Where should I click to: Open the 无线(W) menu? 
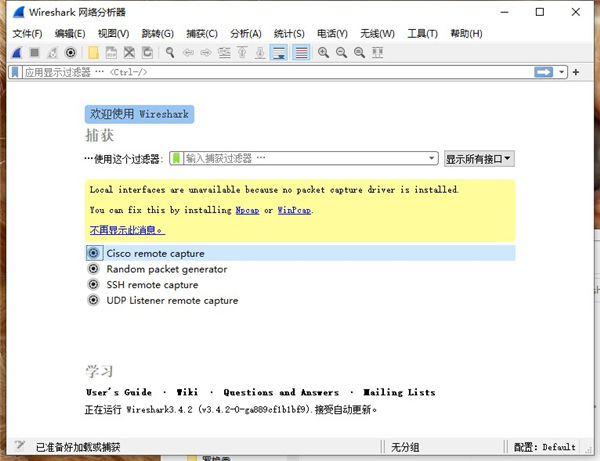tap(377, 34)
